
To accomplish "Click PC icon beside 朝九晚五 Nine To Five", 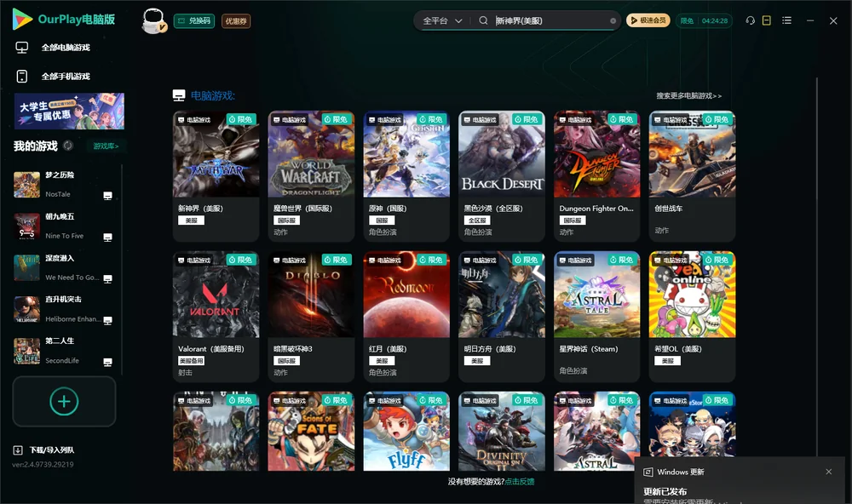I will tap(107, 238).
